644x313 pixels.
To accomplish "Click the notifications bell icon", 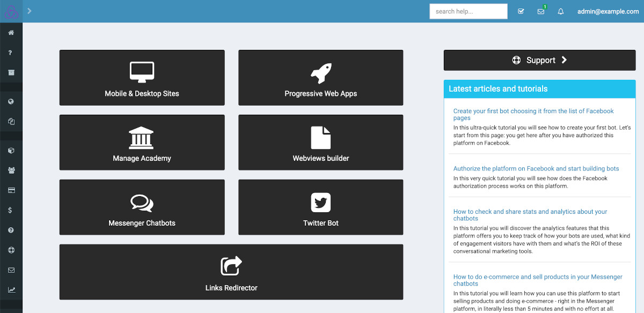I will (x=561, y=11).
